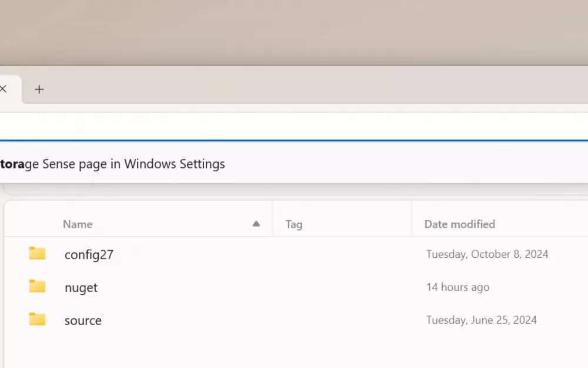Click the "14 hours ago" date cell
Viewport: 588px width, 368px height.
pos(457,287)
